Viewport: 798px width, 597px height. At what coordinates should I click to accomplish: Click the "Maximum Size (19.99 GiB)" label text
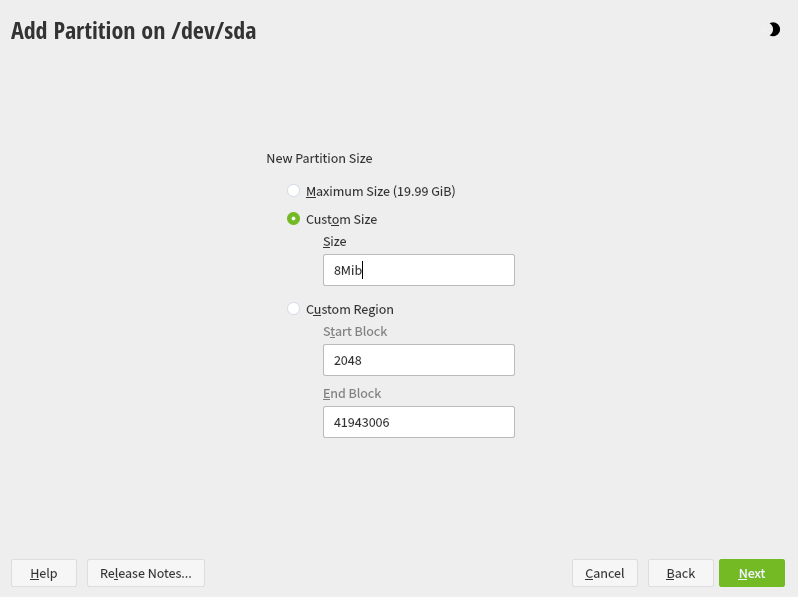[380, 191]
